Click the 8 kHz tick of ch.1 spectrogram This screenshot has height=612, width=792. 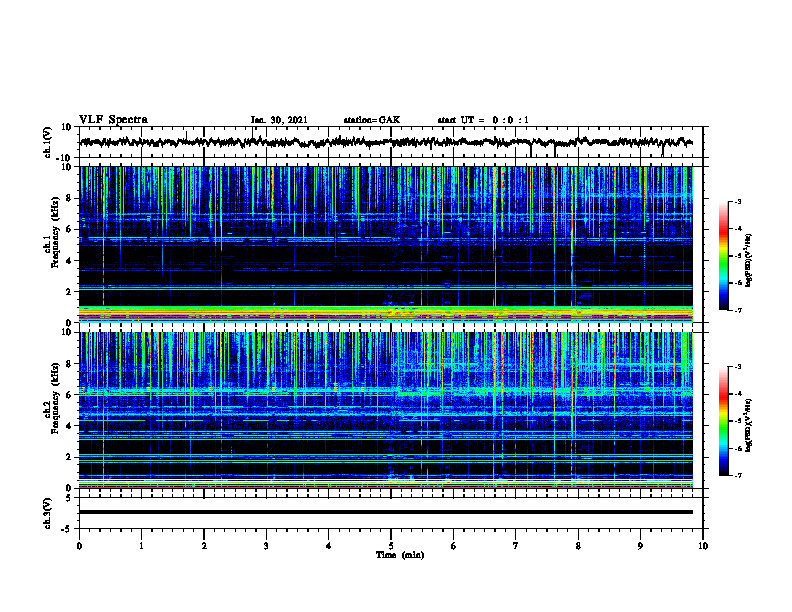coord(71,198)
